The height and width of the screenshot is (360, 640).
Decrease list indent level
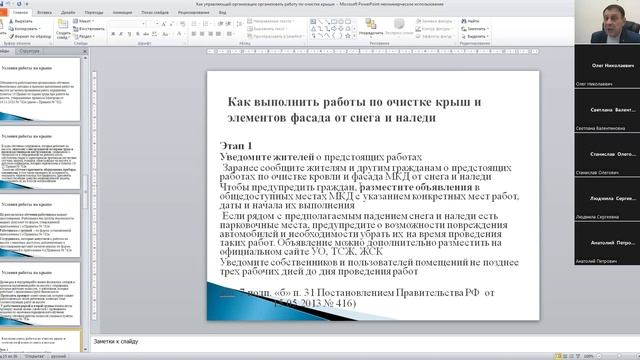pyautogui.click(x=220, y=24)
